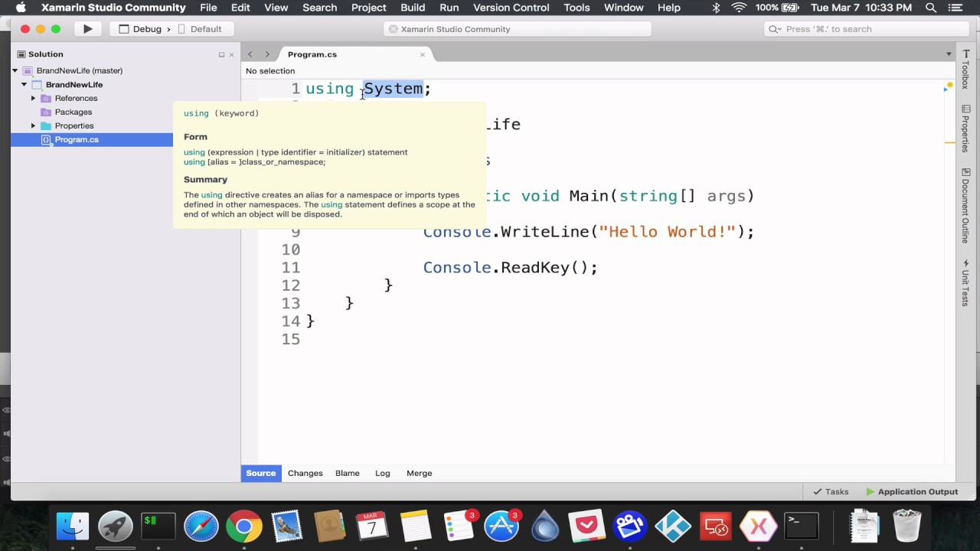Switch to the Log view tab

[x=383, y=473]
